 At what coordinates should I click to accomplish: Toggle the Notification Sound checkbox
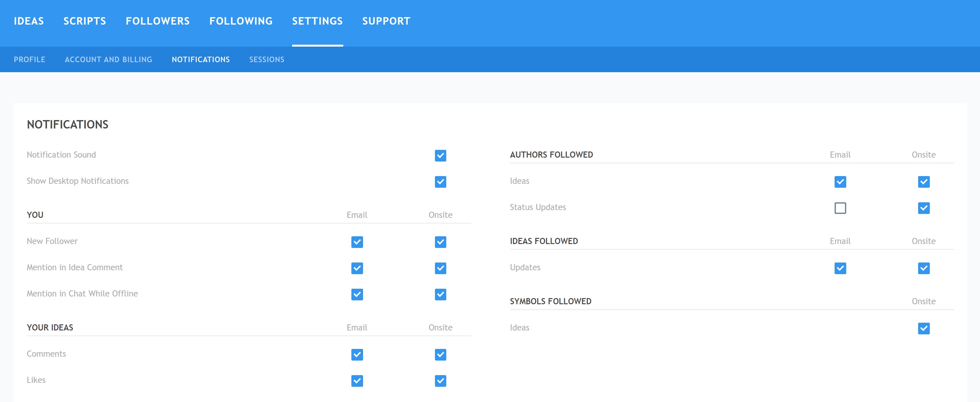(x=440, y=156)
